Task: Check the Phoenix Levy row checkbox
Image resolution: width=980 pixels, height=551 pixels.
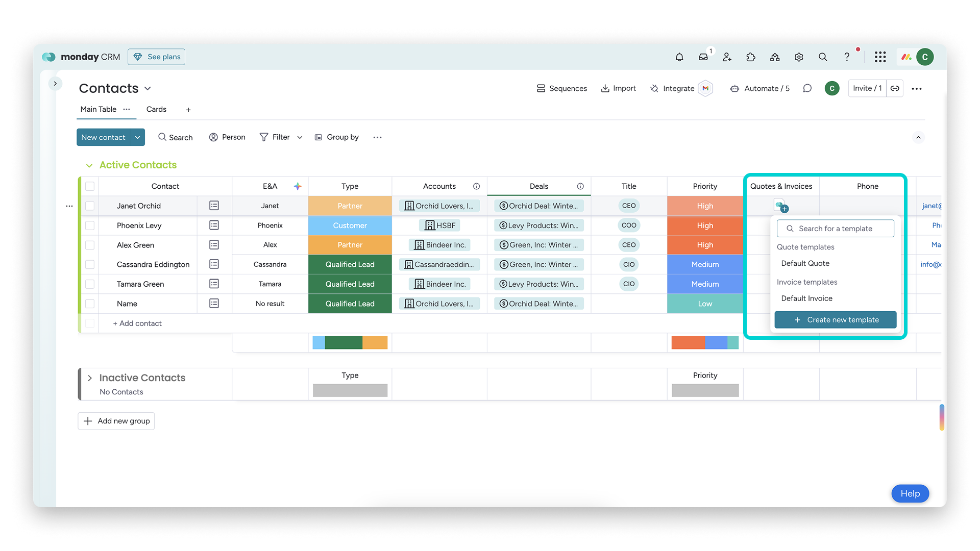Action: pyautogui.click(x=90, y=225)
